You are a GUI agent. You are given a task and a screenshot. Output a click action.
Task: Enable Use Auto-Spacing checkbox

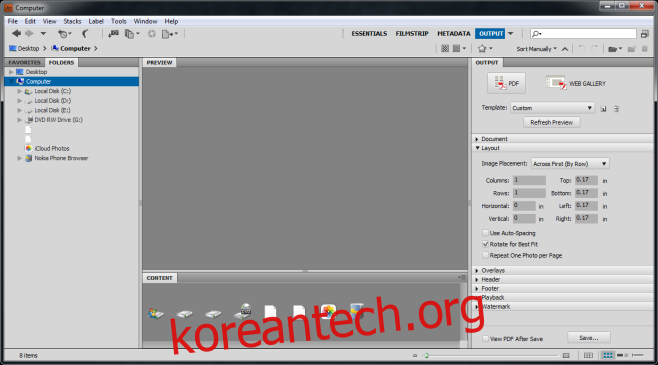coord(486,233)
